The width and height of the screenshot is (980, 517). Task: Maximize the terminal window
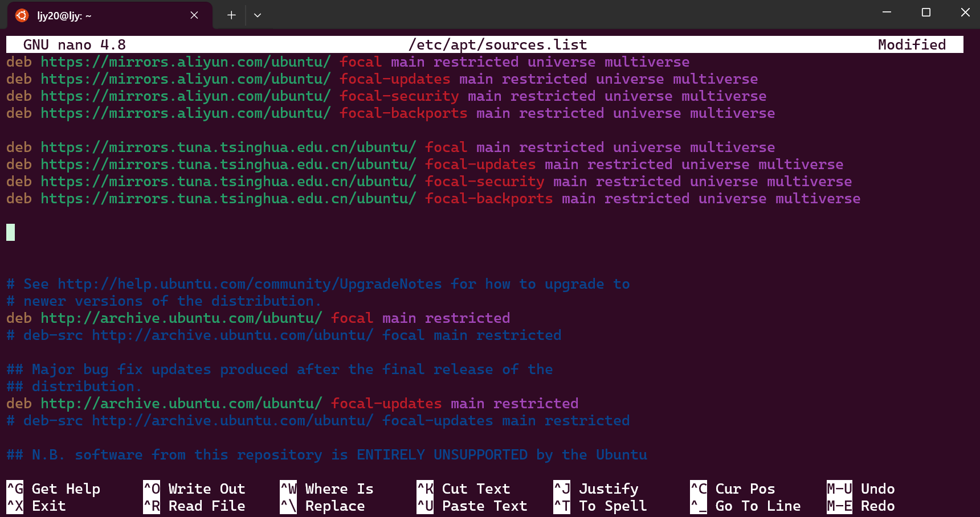tap(926, 13)
